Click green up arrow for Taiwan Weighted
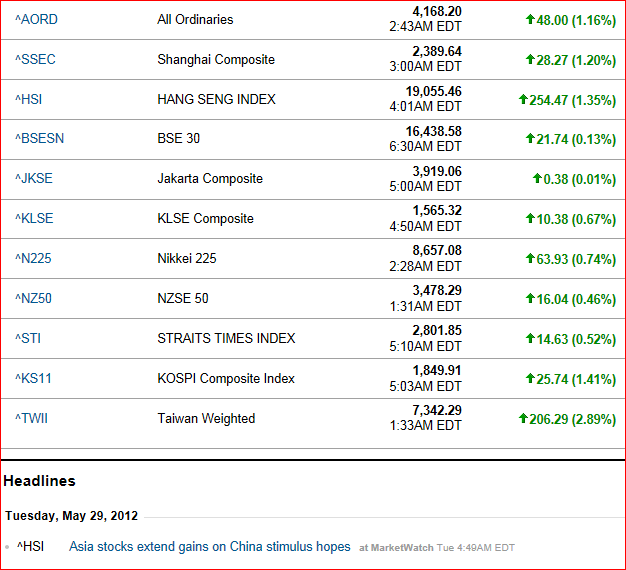This screenshot has height=570, width=626. pos(523,418)
